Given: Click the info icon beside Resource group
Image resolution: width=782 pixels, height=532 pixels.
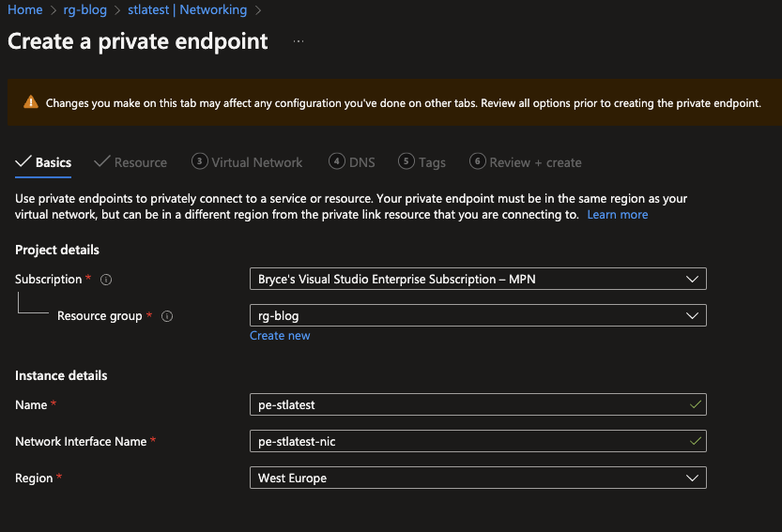Looking at the screenshot, I should click(x=167, y=316).
